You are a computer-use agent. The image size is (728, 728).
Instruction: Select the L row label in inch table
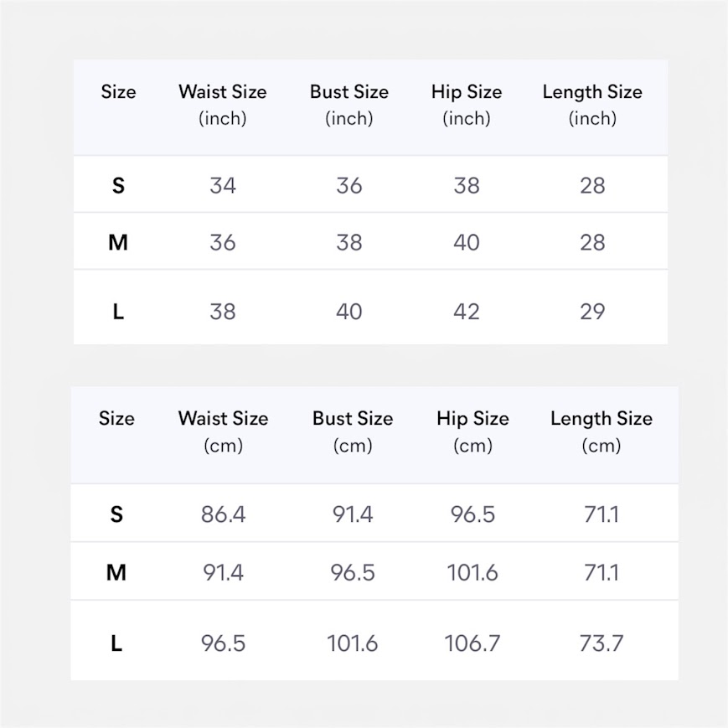tap(118, 312)
